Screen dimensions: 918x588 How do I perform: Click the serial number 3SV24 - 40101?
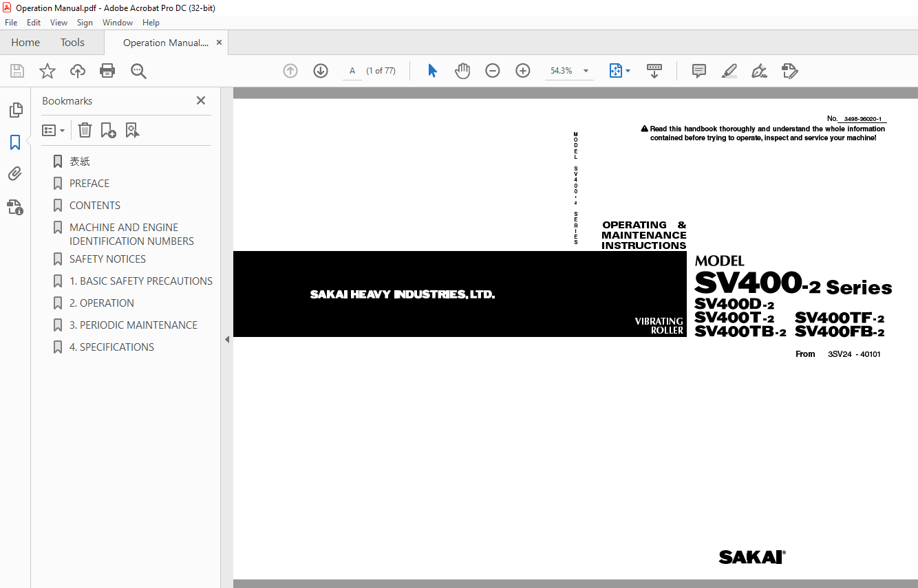(x=854, y=354)
